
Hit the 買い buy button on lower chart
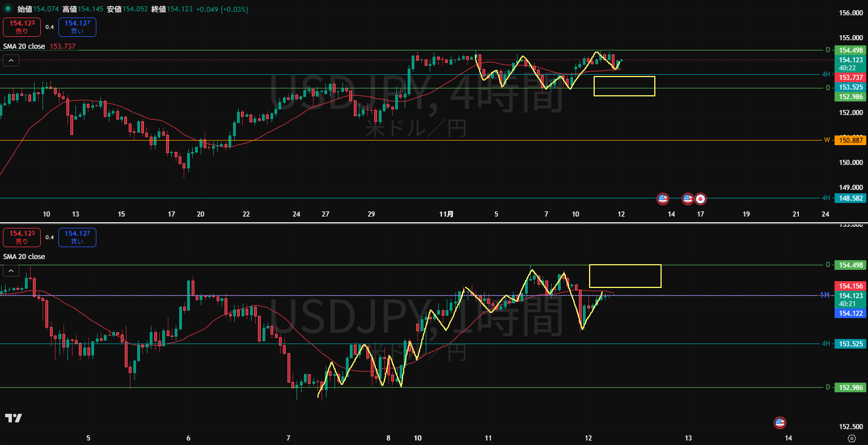(x=77, y=238)
